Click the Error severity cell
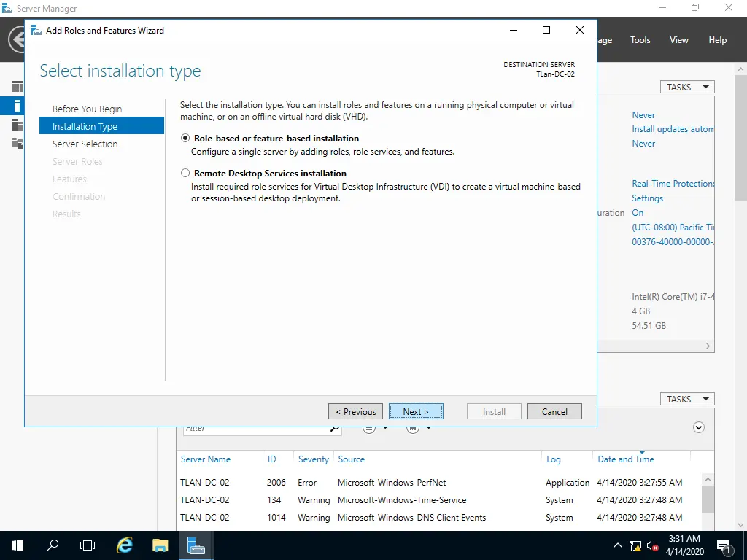 (307, 483)
